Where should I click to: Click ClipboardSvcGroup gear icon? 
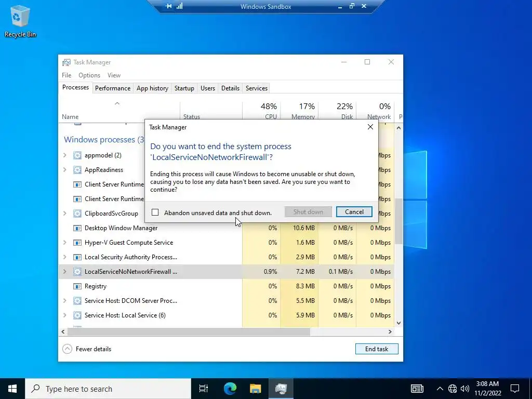[77, 214]
